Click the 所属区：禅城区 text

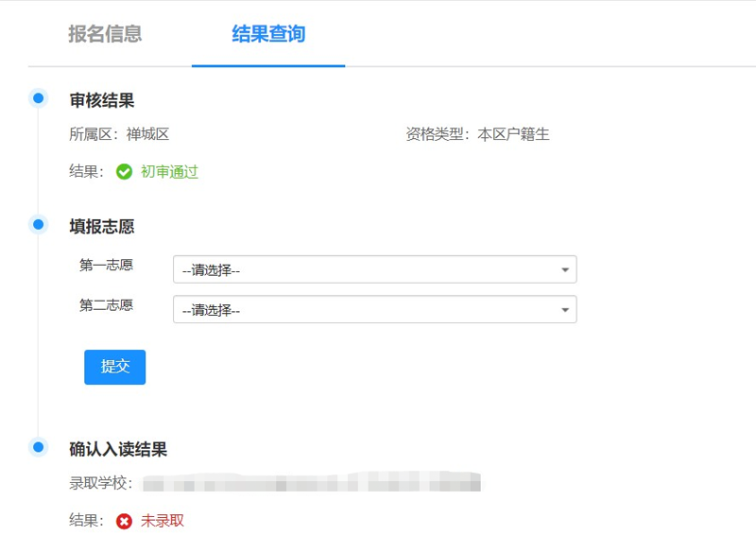(x=119, y=134)
